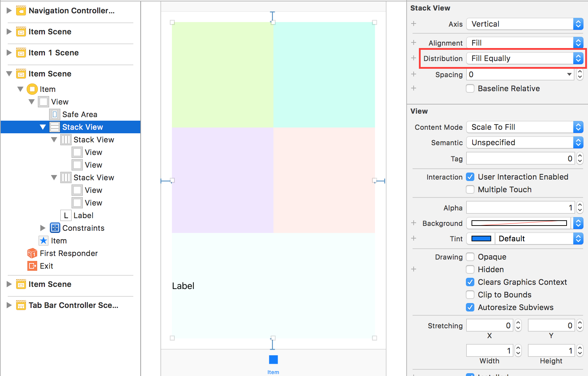Select the highlighted vertical Stack View icon
The image size is (588, 376).
55,127
